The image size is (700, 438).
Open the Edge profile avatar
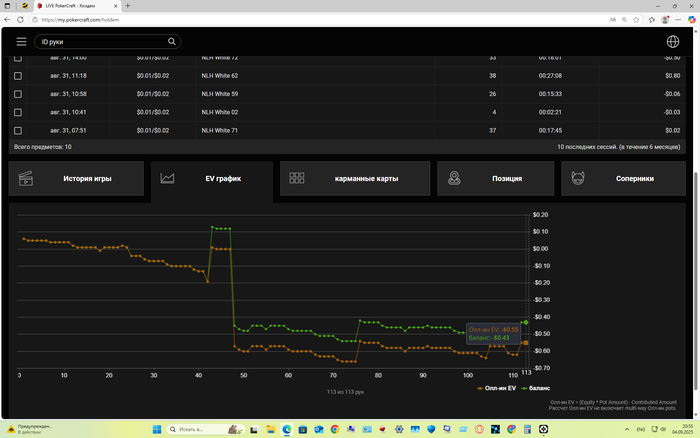point(665,20)
